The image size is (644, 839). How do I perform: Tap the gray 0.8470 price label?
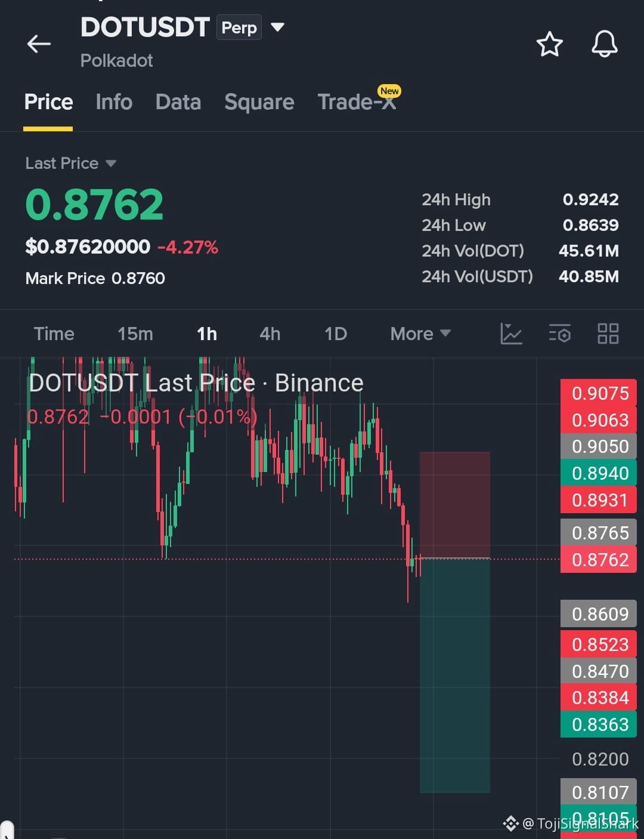pos(599,671)
